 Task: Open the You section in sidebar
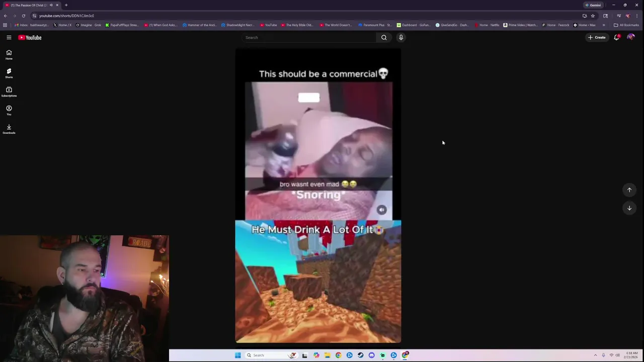9,111
